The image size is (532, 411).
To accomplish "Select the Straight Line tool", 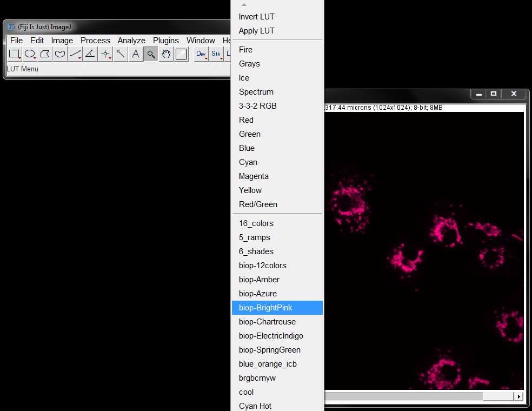I will click(75, 54).
